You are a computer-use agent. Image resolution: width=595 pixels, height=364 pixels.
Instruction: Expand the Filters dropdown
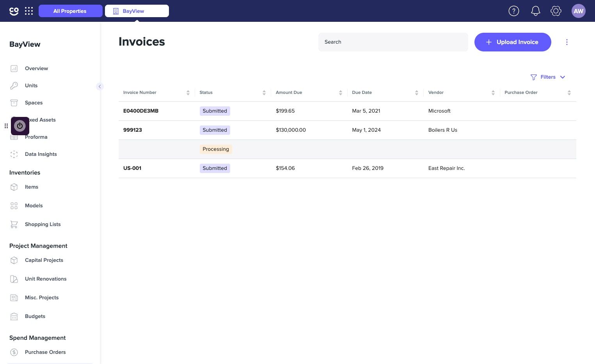[548, 77]
